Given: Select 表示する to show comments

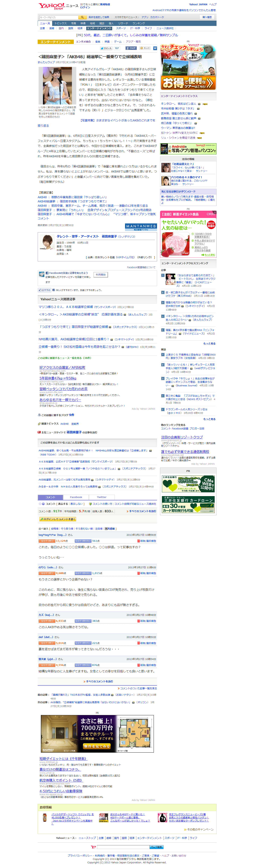Looking at the screenshot, I should 63,504.
